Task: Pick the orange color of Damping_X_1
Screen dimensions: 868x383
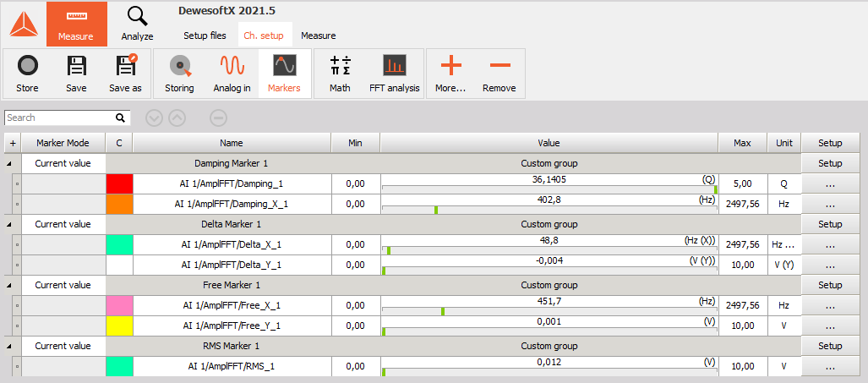Action: [119, 205]
